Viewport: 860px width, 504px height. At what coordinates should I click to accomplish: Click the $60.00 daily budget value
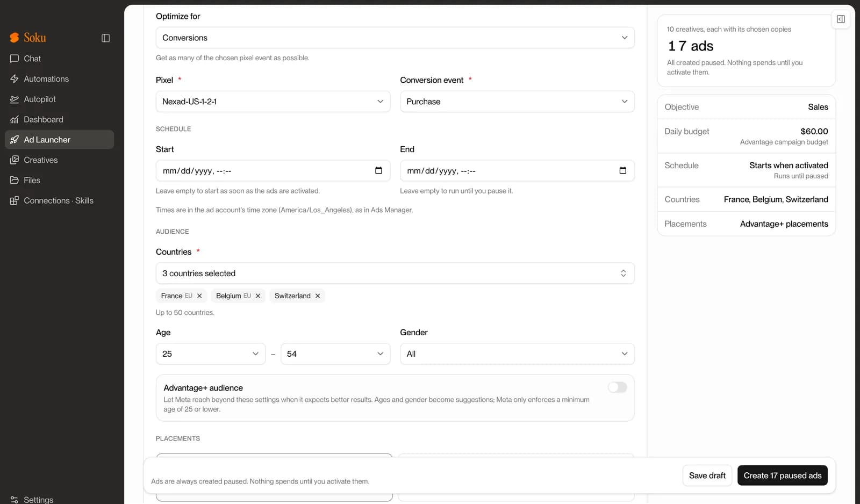(x=814, y=131)
